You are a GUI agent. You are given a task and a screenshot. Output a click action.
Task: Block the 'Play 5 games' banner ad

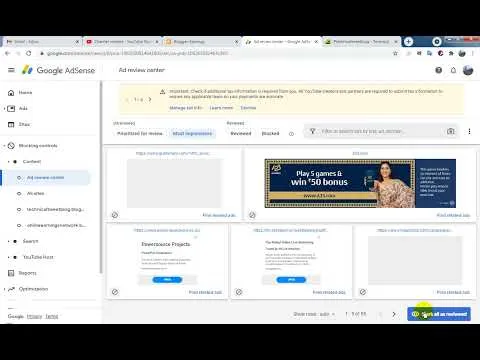[252, 215]
